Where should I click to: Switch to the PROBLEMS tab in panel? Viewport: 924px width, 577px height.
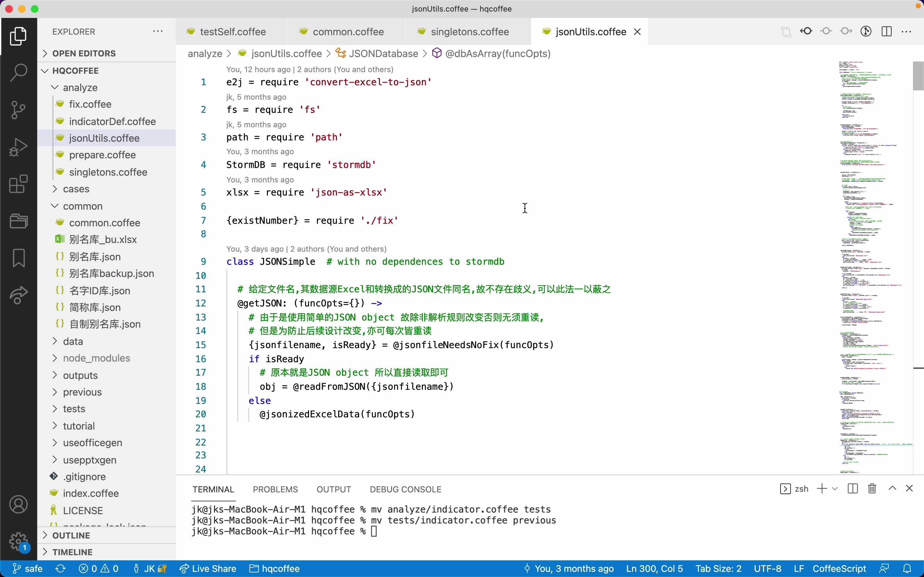pyautogui.click(x=275, y=489)
